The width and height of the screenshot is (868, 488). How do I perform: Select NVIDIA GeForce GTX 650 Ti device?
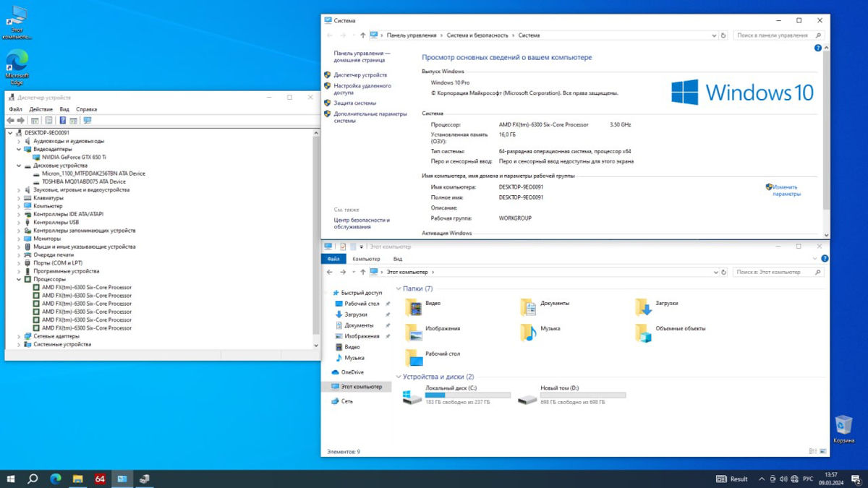(x=74, y=157)
